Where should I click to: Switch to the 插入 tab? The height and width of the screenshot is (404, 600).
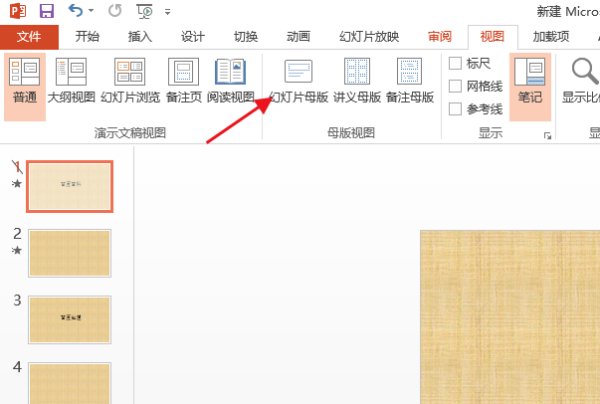[140, 37]
